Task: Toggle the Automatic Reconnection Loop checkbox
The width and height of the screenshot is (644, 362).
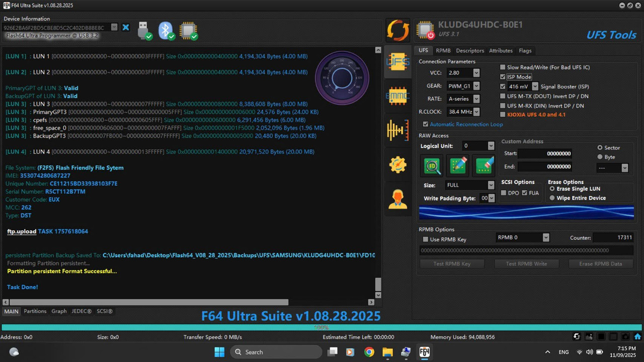Action: pyautogui.click(x=426, y=124)
